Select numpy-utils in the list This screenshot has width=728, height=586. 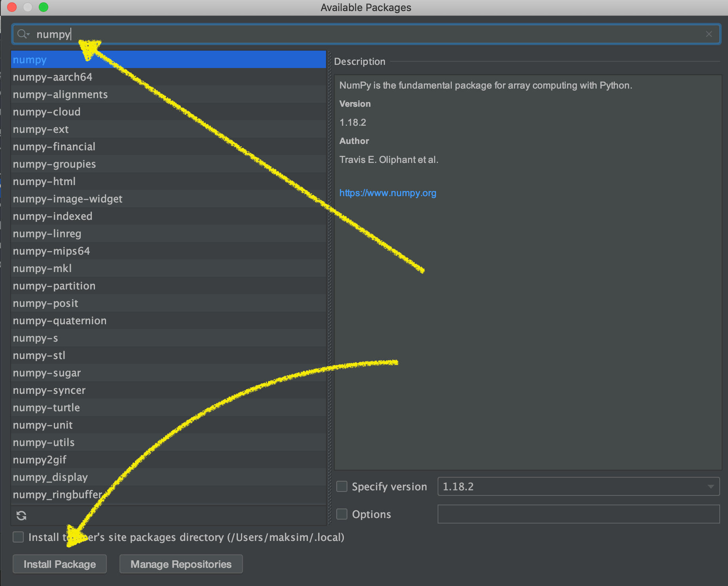169,442
